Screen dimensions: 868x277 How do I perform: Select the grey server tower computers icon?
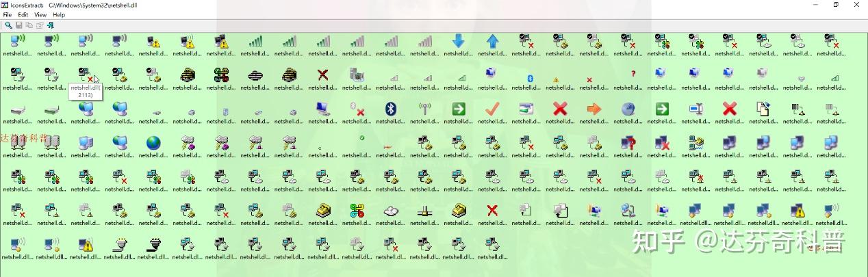tap(52, 142)
